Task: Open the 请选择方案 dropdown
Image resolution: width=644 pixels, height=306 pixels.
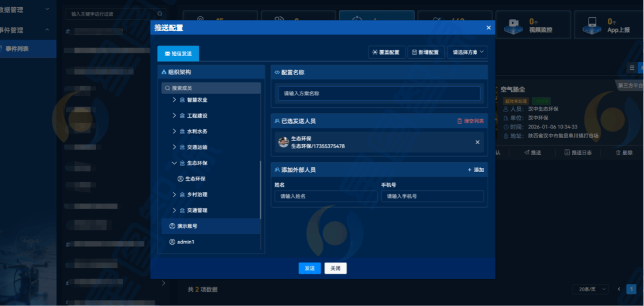Action: tap(467, 52)
